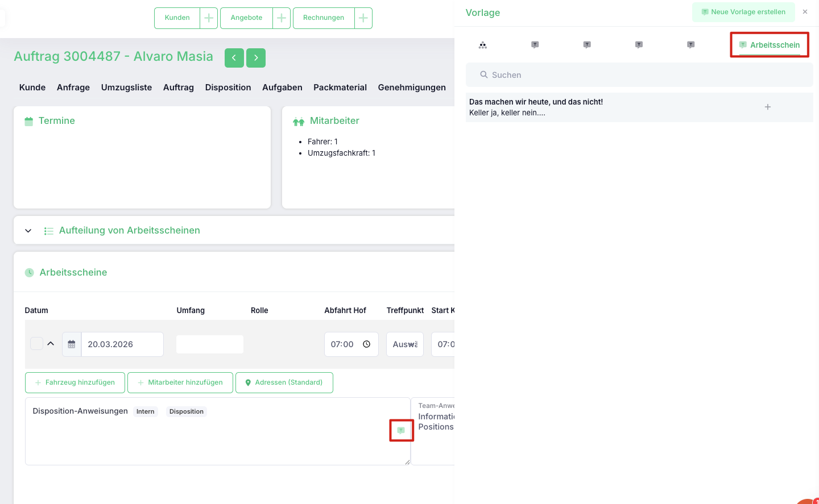This screenshot has width=819, height=504.
Task: Click the Rolle column header
Action: point(259,310)
